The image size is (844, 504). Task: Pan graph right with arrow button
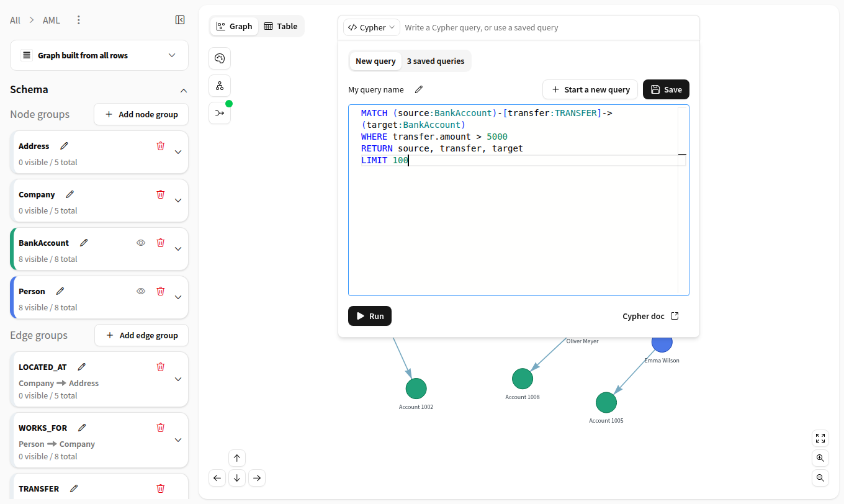tap(257, 478)
